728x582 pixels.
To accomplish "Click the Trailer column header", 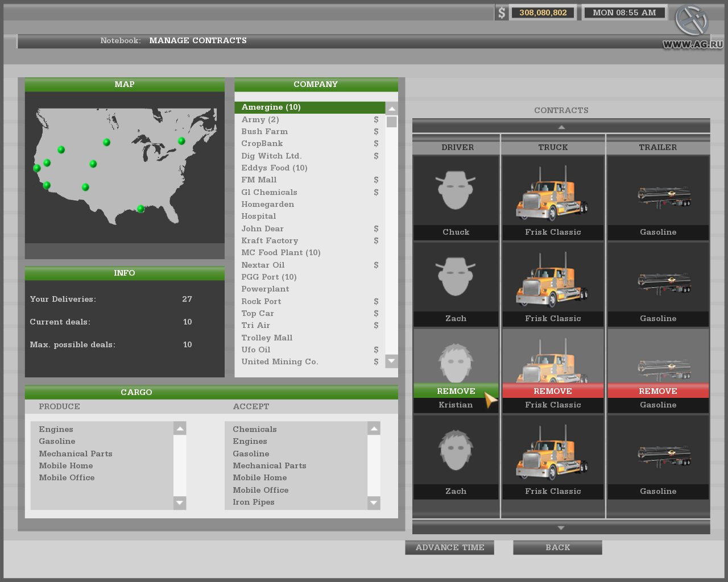I will point(658,147).
